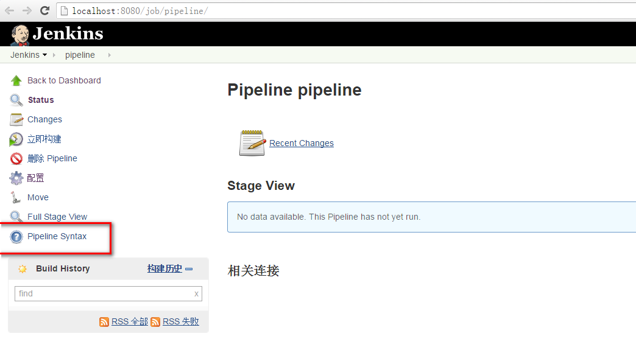Open the Status sidebar item
The height and width of the screenshot is (364, 636).
[x=41, y=100]
